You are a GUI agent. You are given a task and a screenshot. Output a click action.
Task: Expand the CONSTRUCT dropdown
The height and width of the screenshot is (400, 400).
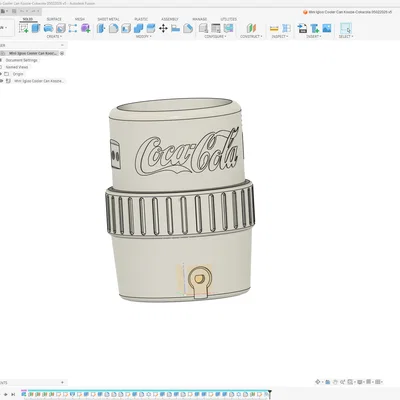pyautogui.click(x=251, y=36)
